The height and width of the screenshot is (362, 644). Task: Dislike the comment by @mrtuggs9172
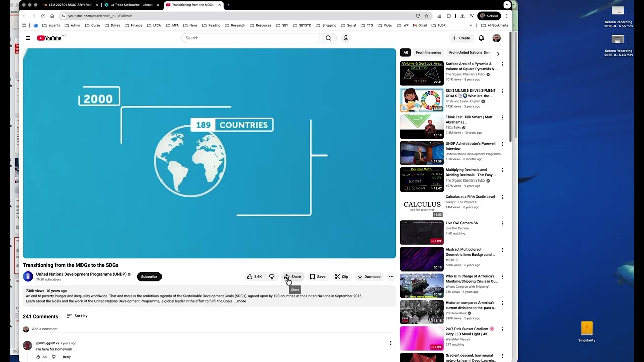pos(54,357)
